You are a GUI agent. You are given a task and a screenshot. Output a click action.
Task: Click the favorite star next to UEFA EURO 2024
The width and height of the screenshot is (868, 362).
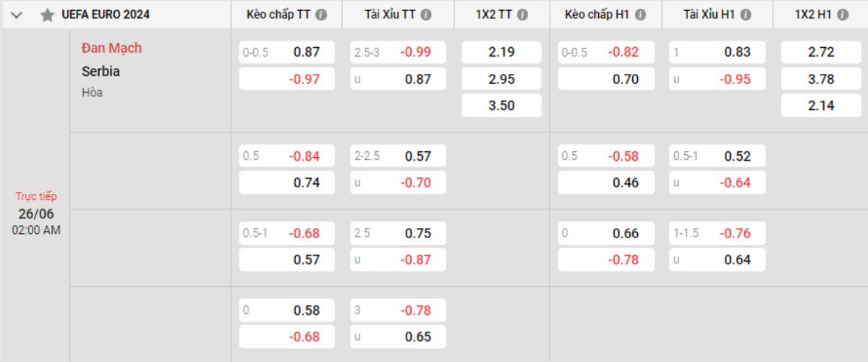coord(47,14)
